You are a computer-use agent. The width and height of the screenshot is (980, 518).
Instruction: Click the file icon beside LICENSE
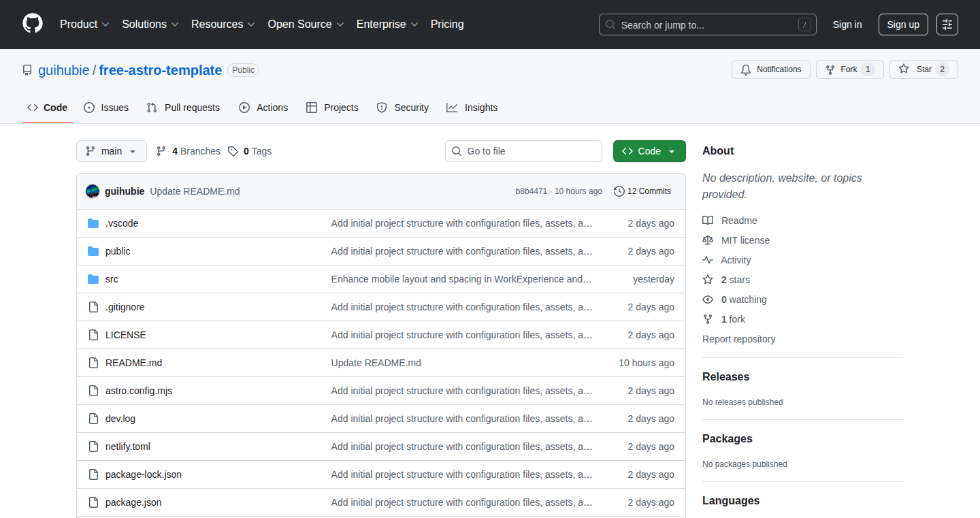[x=93, y=335]
